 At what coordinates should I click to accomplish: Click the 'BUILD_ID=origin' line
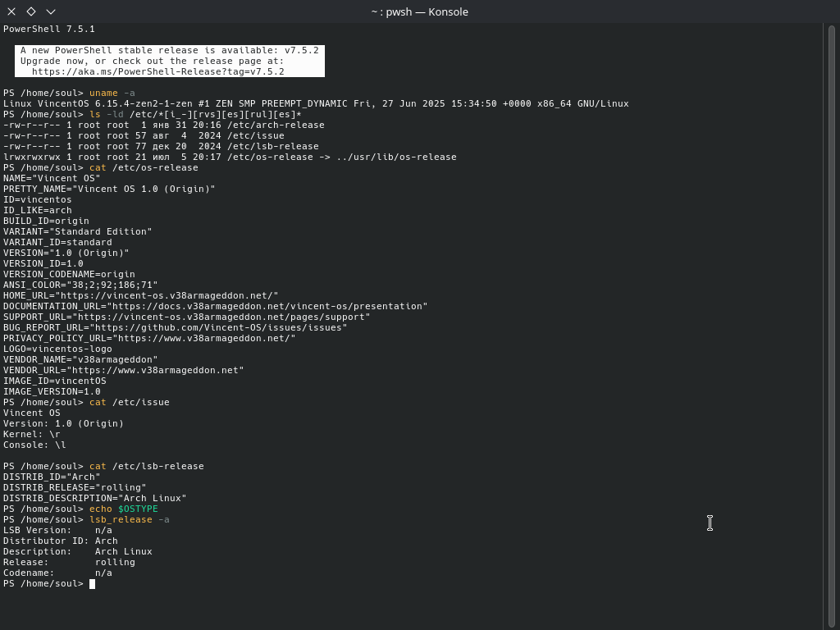[x=46, y=221]
